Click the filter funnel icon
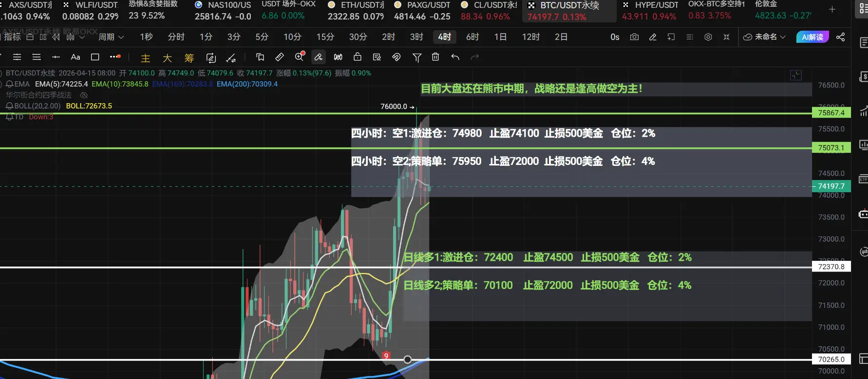Screen dimensions: 868x379 (417, 57)
